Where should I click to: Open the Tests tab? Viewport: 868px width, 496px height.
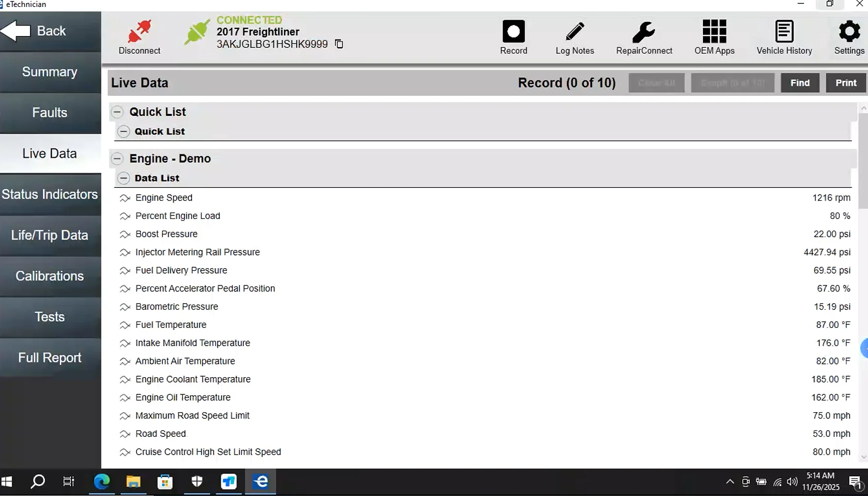tap(50, 317)
